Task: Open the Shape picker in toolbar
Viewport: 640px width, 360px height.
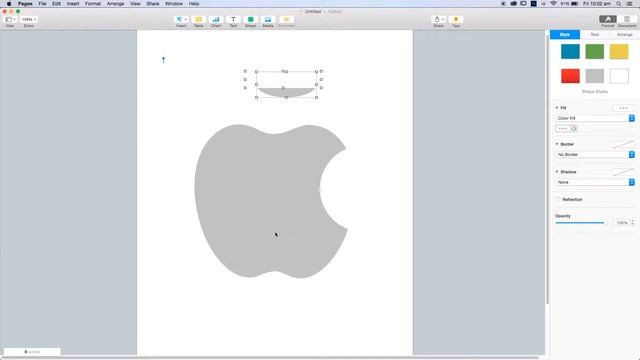Action: pos(251,19)
